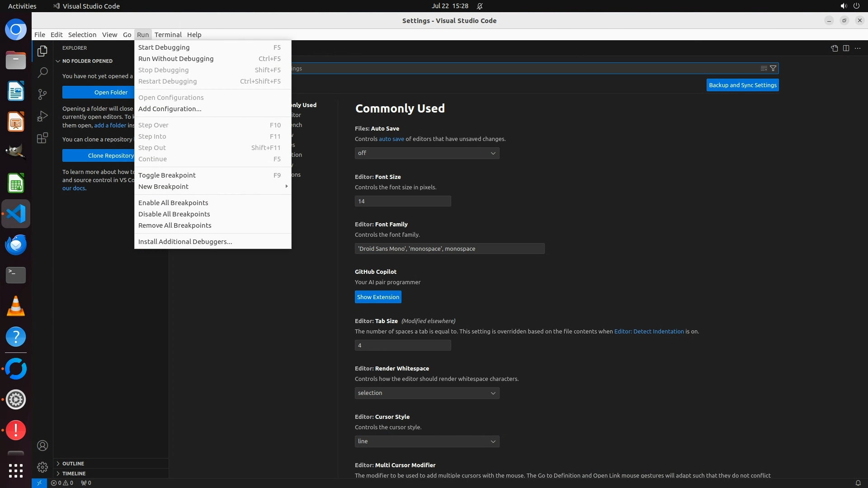This screenshot has width=868, height=488.
Task: Click the Manage gear icon
Action: [x=42, y=467]
